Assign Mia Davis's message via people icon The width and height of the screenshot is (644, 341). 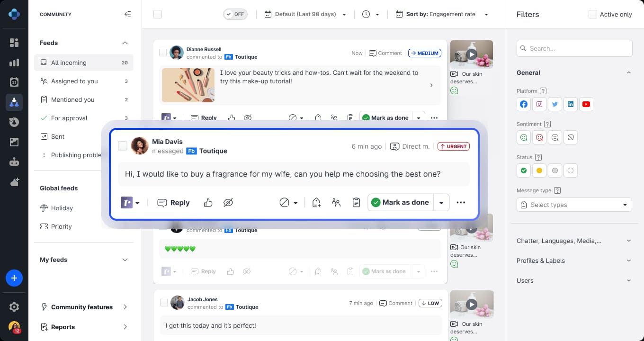tap(336, 202)
